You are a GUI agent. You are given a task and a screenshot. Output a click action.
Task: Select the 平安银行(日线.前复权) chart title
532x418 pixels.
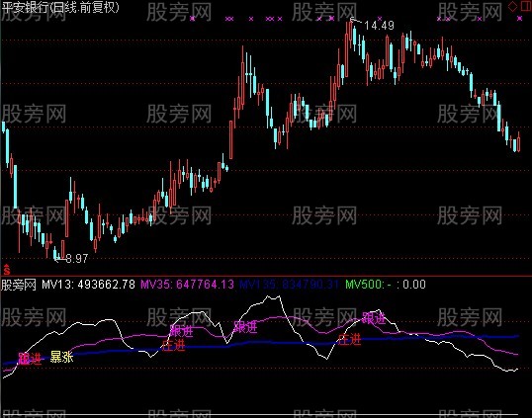tap(60, 8)
